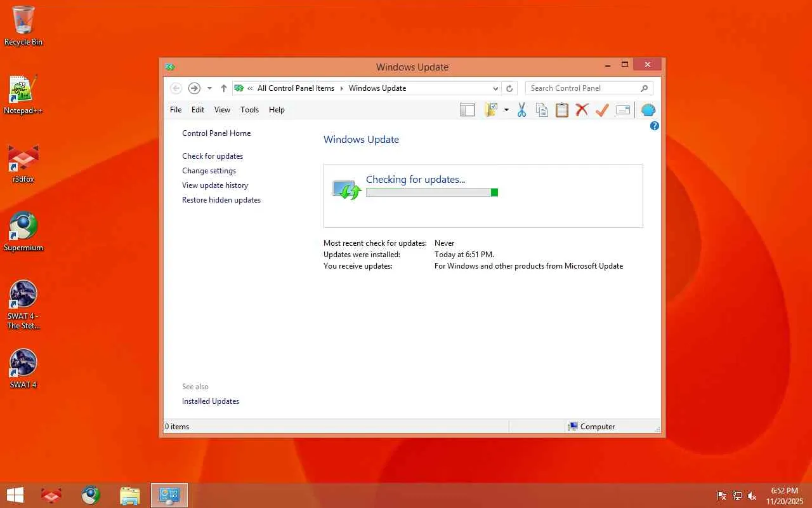The image size is (812, 508).
Task: Click the red X Delete icon
Action: 582,110
